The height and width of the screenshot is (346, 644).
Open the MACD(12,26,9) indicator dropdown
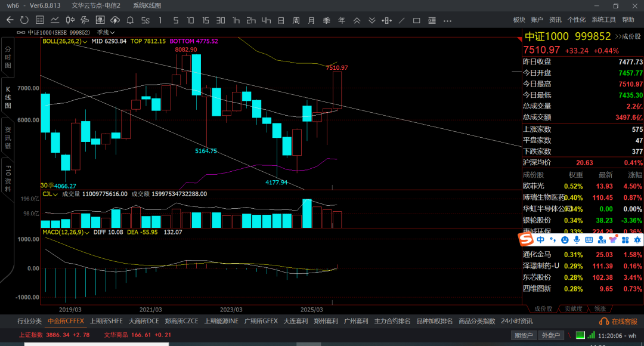click(x=66, y=232)
